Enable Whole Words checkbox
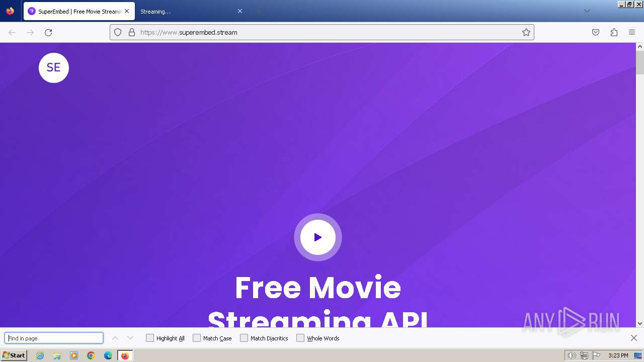The width and height of the screenshot is (644, 362). pyautogui.click(x=300, y=338)
